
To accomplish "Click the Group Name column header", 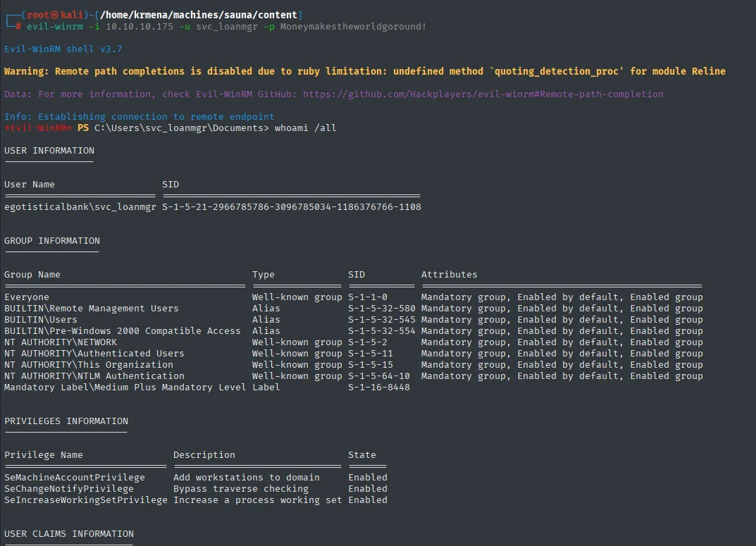I will pyautogui.click(x=32, y=274).
